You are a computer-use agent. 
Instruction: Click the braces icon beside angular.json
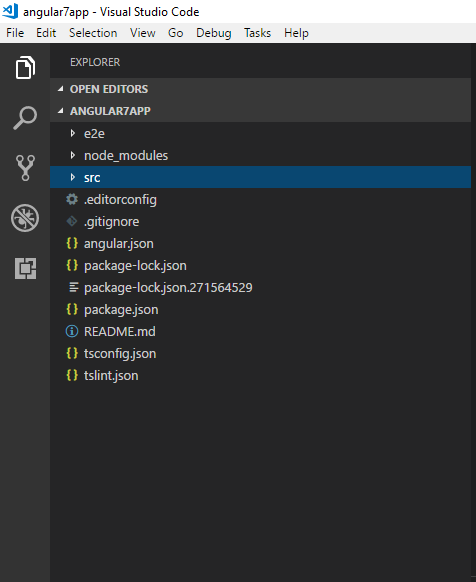point(72,243)
